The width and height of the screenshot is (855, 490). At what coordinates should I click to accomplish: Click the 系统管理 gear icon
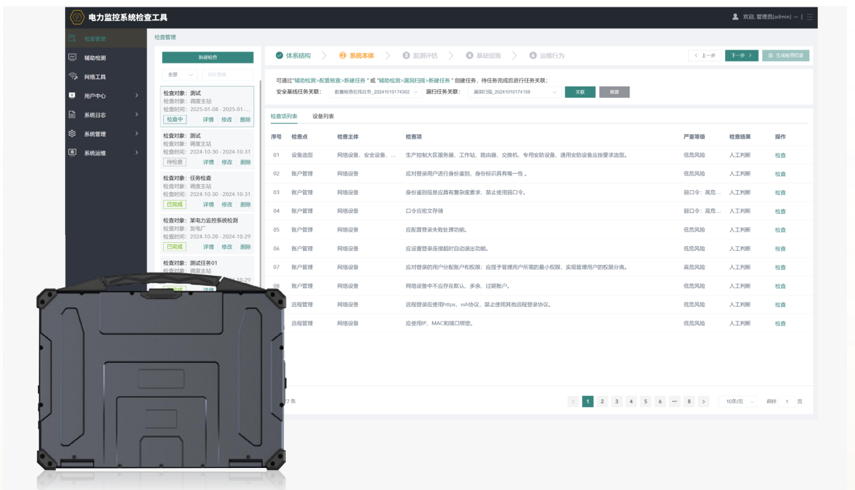[73, 134]
